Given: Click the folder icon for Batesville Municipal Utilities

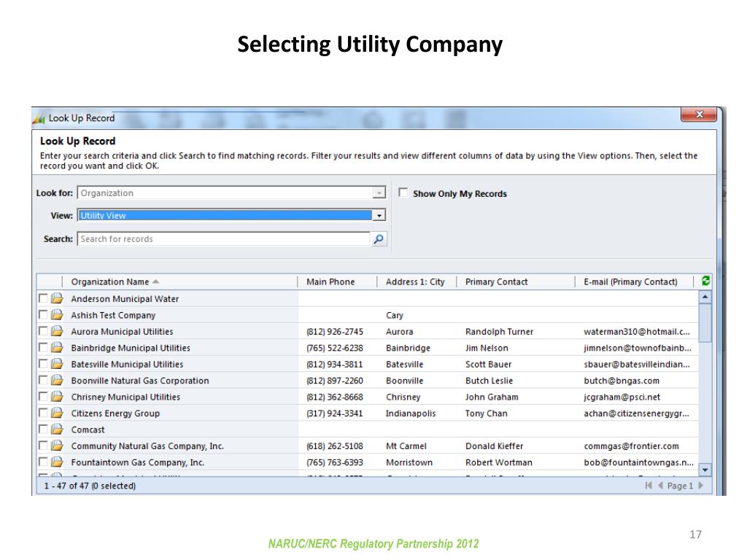Looking at the screenshot, I should 57,364.
